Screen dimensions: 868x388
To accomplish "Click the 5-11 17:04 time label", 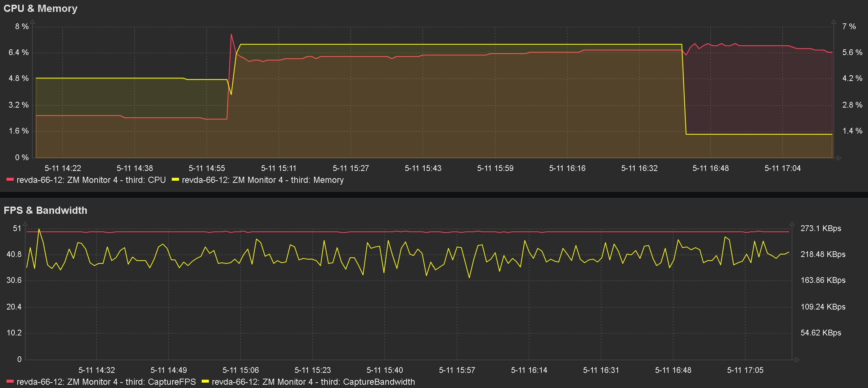I will click(x=783, y=168).
